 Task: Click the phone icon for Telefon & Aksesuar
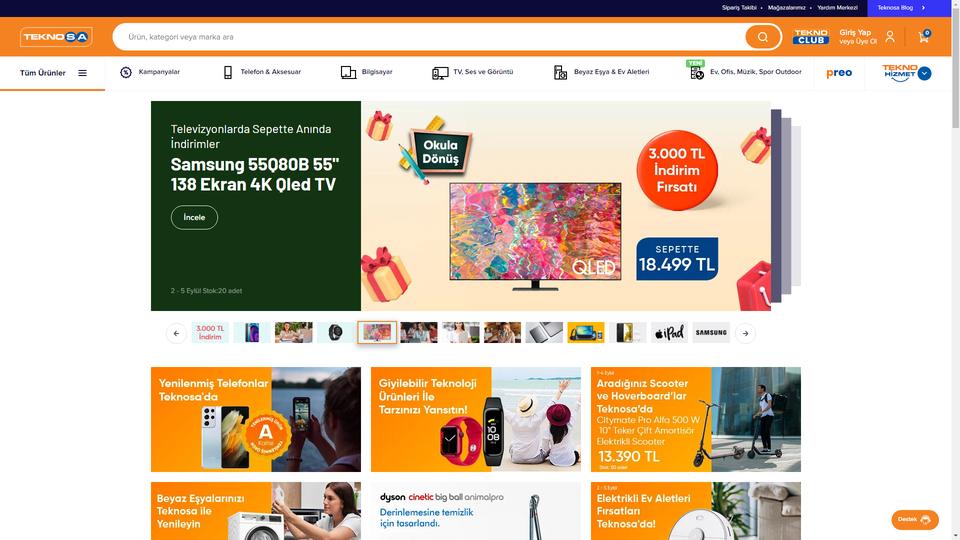pos(228,72)
